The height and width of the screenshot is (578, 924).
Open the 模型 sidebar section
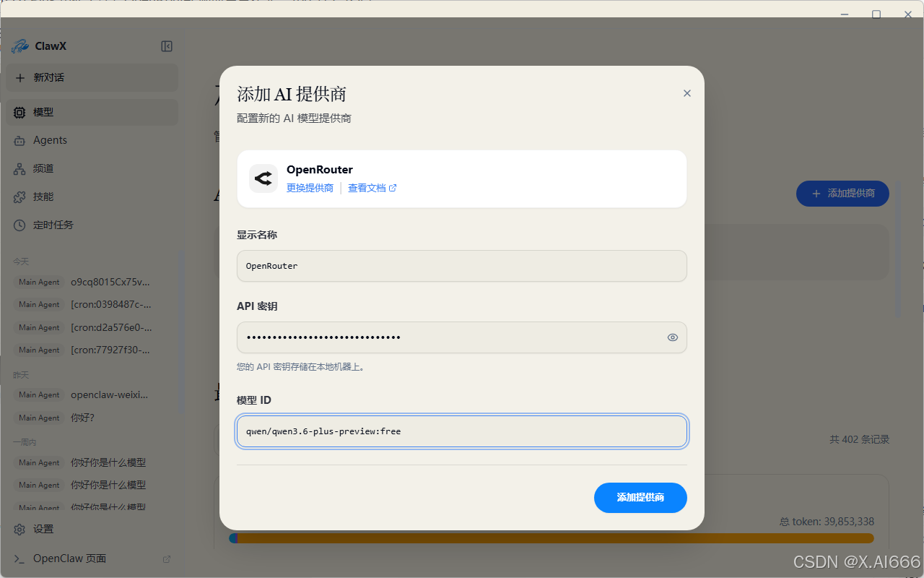coord(92,112)
